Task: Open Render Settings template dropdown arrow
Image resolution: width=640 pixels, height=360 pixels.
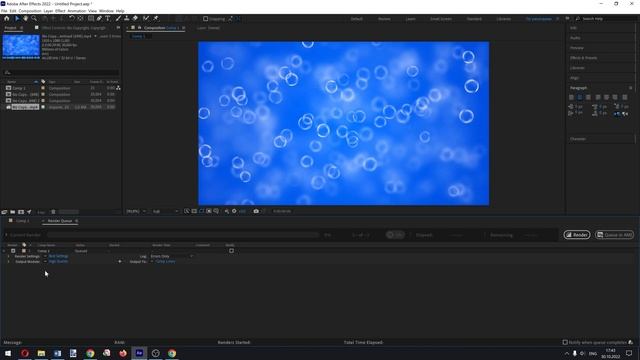Action: pyautogui.click(x=45, y=256)
